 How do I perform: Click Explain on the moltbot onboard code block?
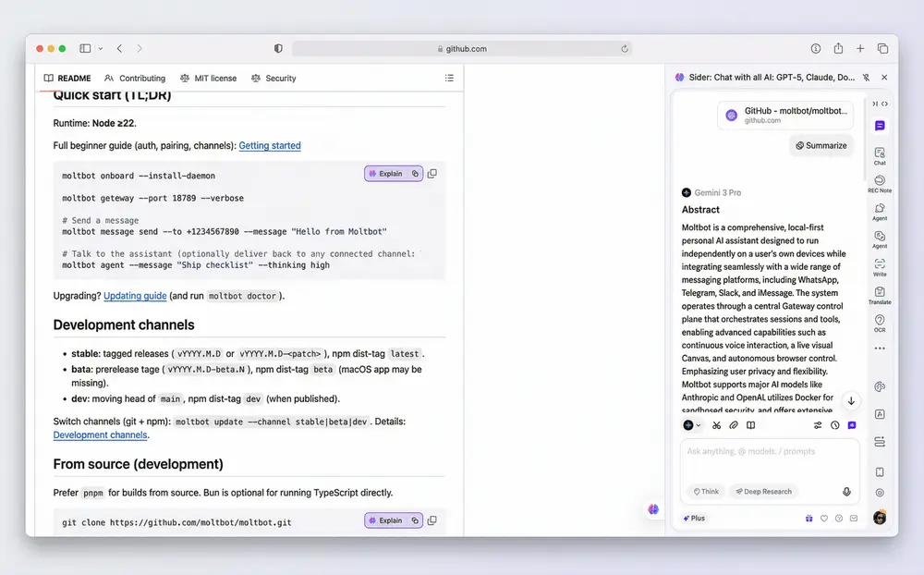pos(386,174)
